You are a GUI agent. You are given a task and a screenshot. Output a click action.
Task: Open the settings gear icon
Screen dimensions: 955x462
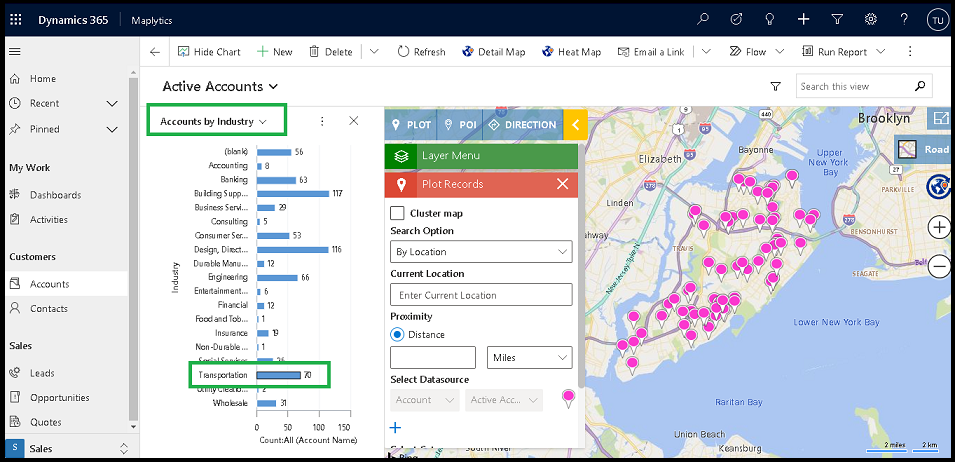[870, 19]
